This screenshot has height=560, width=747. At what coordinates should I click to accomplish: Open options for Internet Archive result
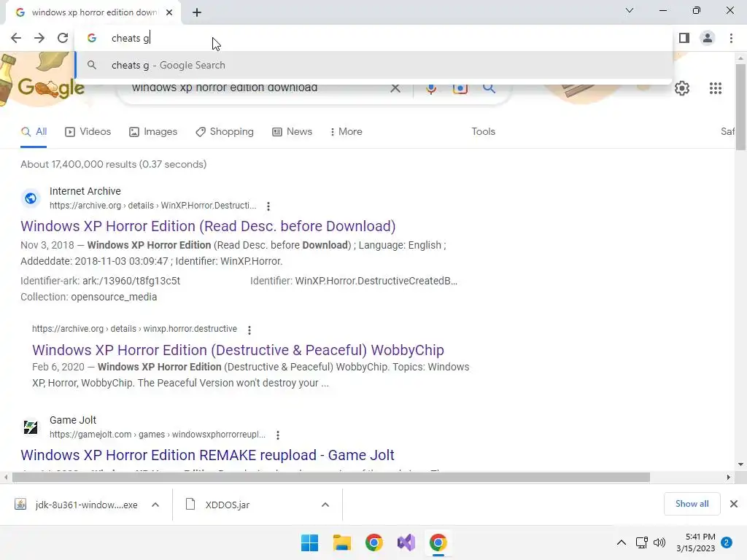point(268,206)
